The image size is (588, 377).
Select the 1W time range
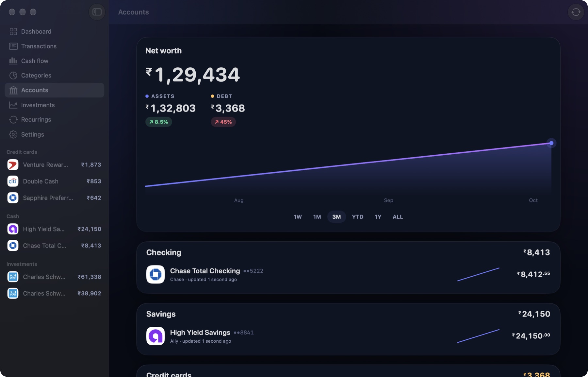[298, 217]
